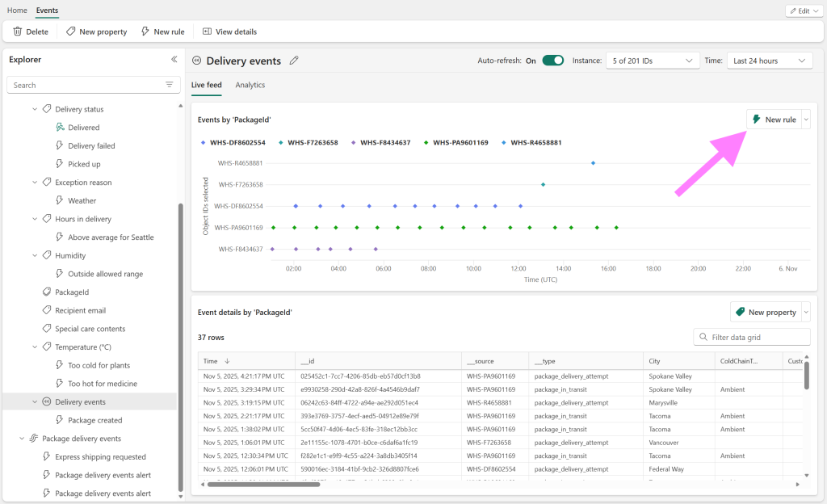Viewport: 827px width, 504px height.
Task: Open the filter icon in the Explorer search box
Action: pyautogui.click(x=168, y=84)
